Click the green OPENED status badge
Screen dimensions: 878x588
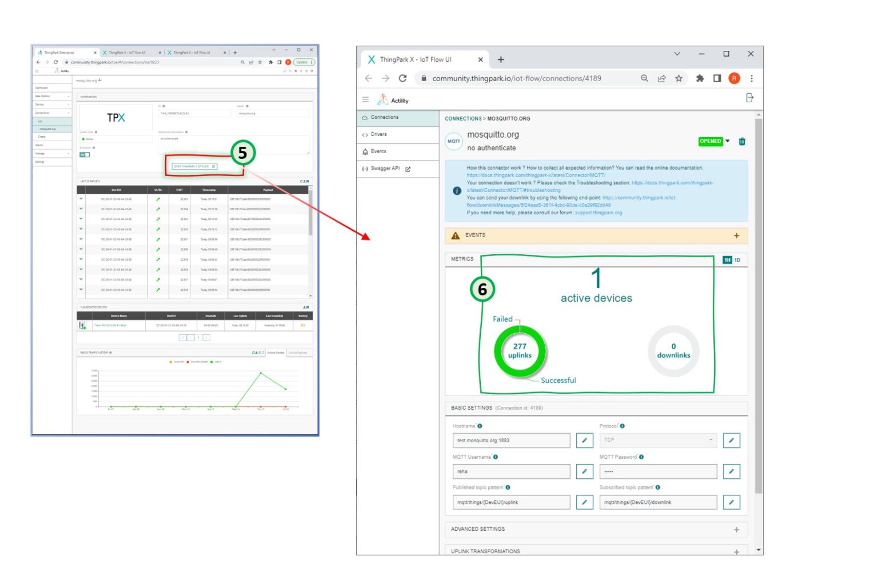pyautogui.click(x=711, y=141)
